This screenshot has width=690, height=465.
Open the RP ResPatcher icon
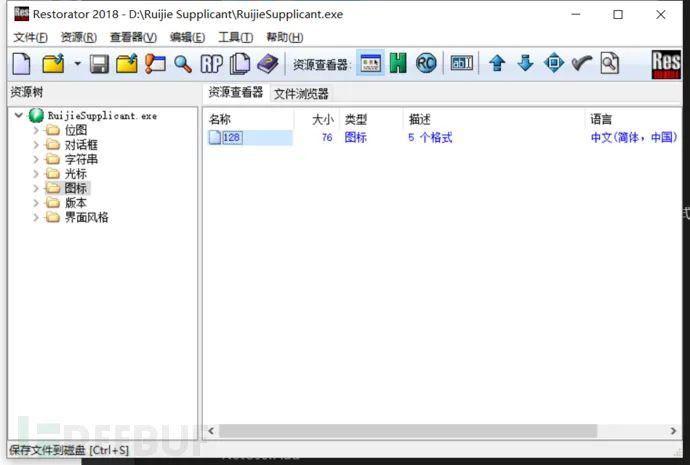tap(212, 64)
